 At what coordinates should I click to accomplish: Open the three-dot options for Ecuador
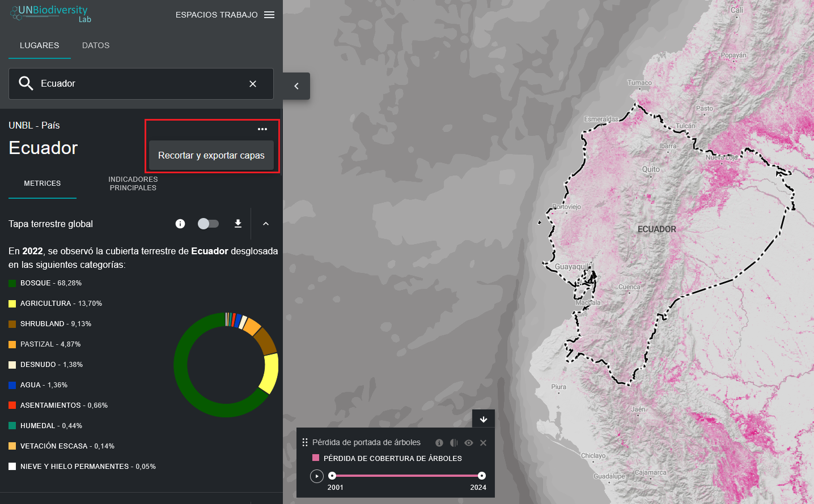[x=262, y=129]
